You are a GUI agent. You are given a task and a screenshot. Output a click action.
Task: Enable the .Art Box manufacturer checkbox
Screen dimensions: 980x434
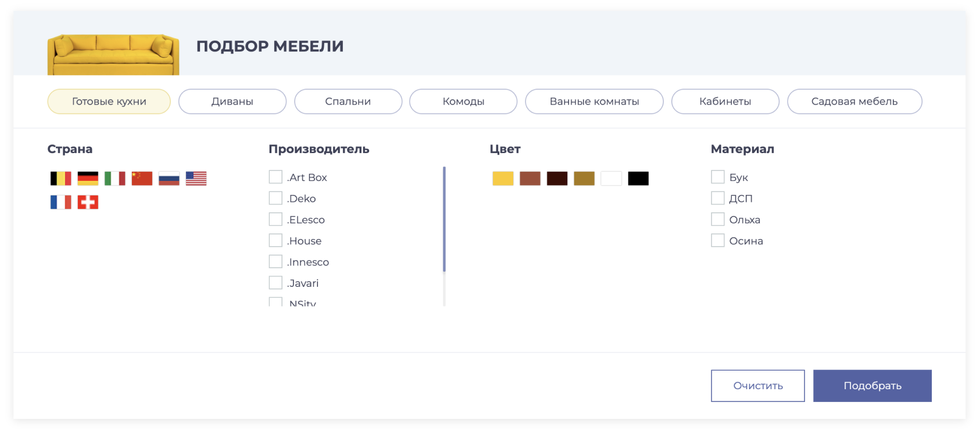[276, 177]
